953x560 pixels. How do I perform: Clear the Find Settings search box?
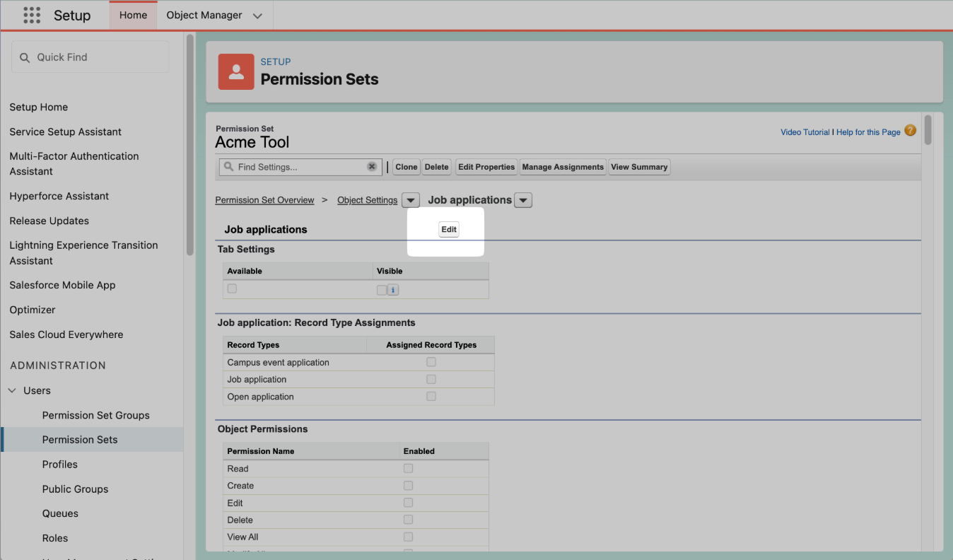(372, 167)
